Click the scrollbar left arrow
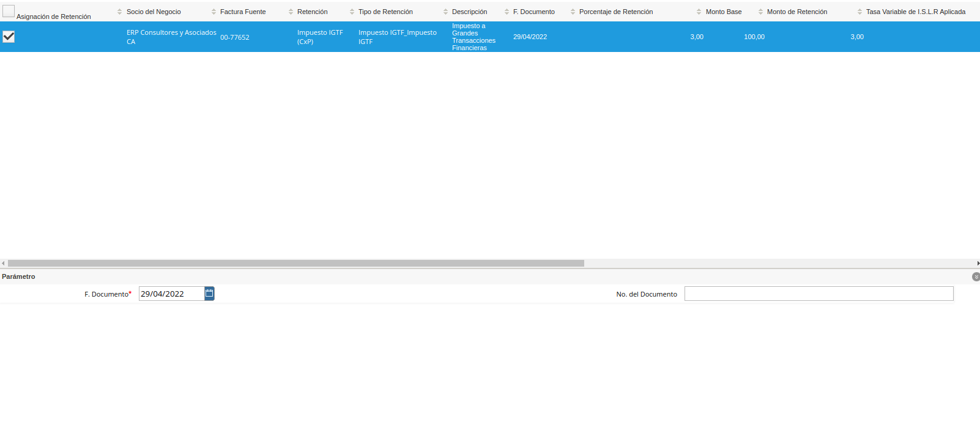The width and height of the screenshot is (980, 444). [x=3, y=263]
